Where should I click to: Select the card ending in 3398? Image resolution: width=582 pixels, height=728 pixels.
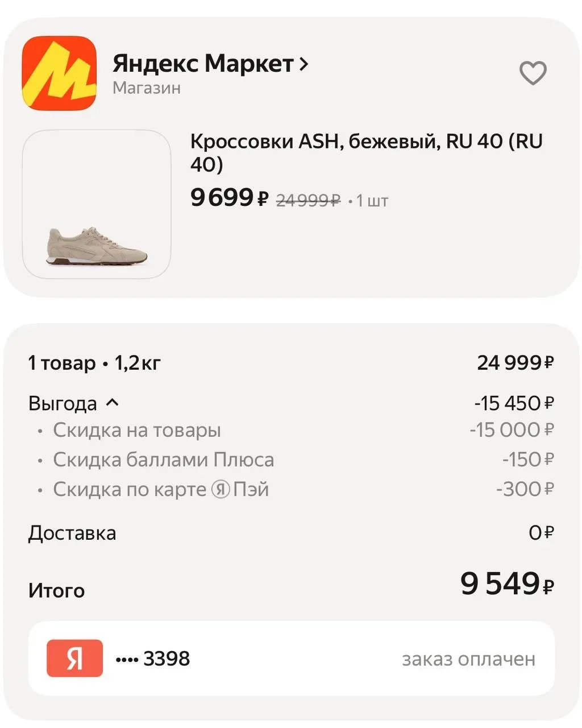153,659
